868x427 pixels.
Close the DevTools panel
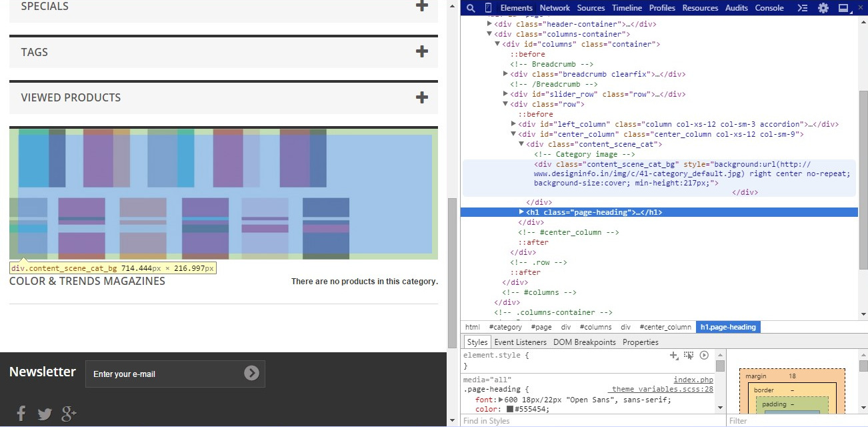[x=861, y=8]
